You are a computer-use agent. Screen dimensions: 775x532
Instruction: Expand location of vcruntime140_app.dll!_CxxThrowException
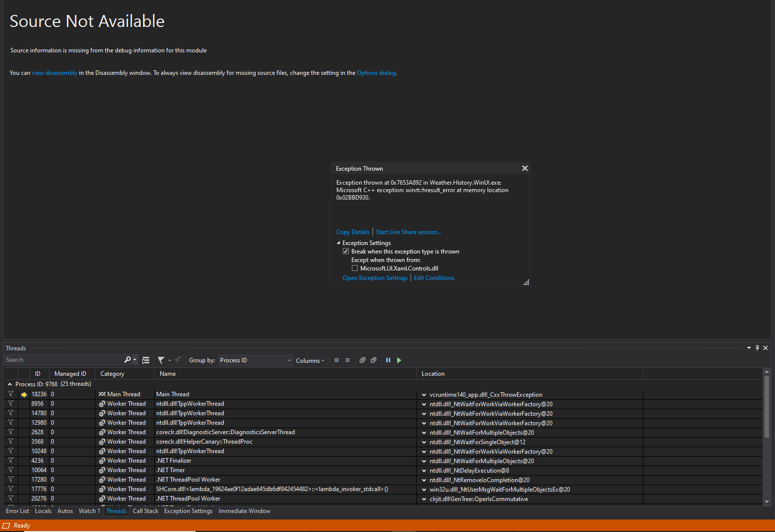point(424,395)
